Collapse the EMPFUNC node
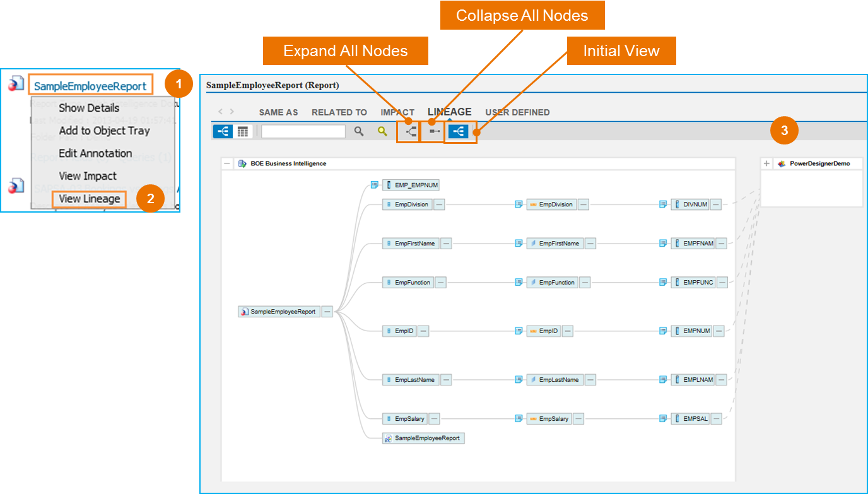This screenshot has height=494, width=868. click(x=722, y=283)
